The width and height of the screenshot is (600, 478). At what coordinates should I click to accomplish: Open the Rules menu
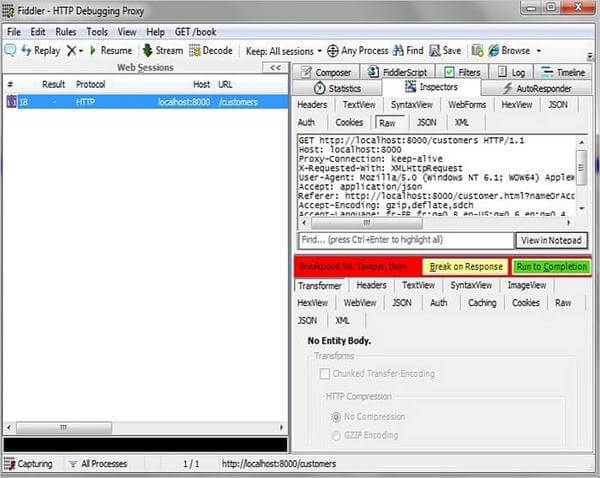click(x=65, y=31)
